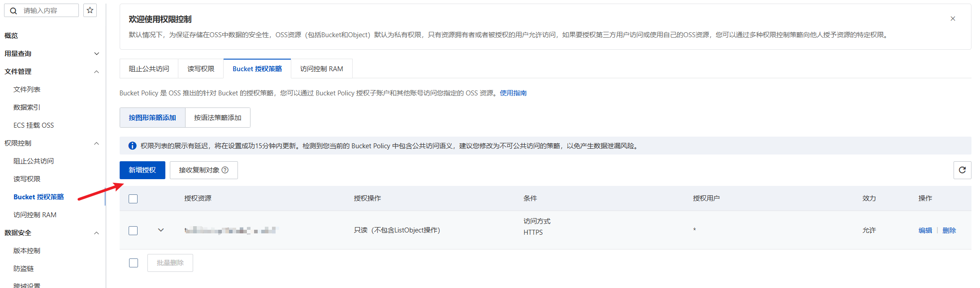Open sidebar item 阻止公共访问
The width and height of the screenshot is (980, 288).
(x=34, y=161)
